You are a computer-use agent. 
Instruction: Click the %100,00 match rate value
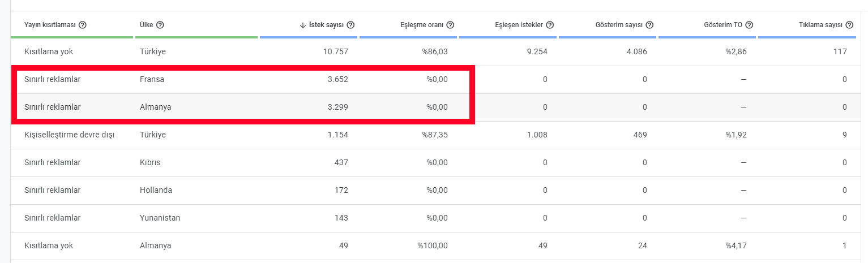(433, 245)
